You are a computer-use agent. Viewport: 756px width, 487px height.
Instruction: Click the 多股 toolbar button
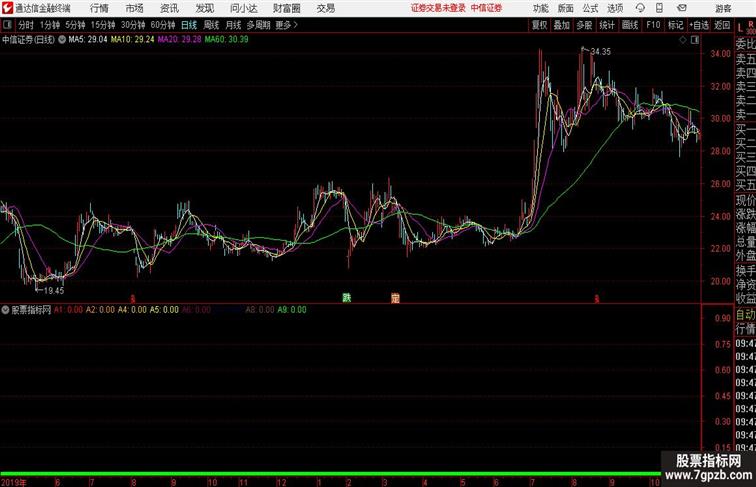point(584,25)
